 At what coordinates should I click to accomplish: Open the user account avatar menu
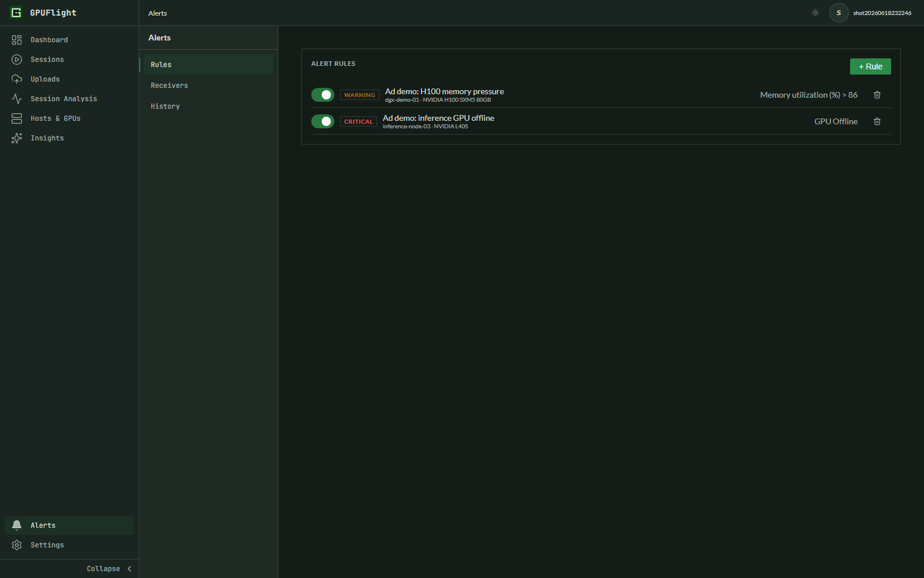[x=839, y=13]
